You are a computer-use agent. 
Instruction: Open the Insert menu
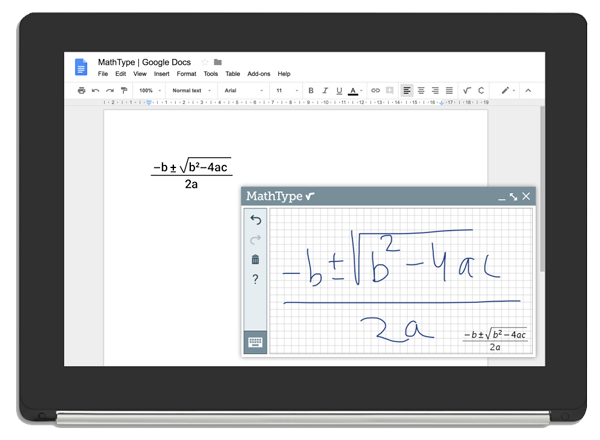coord(161,74)
